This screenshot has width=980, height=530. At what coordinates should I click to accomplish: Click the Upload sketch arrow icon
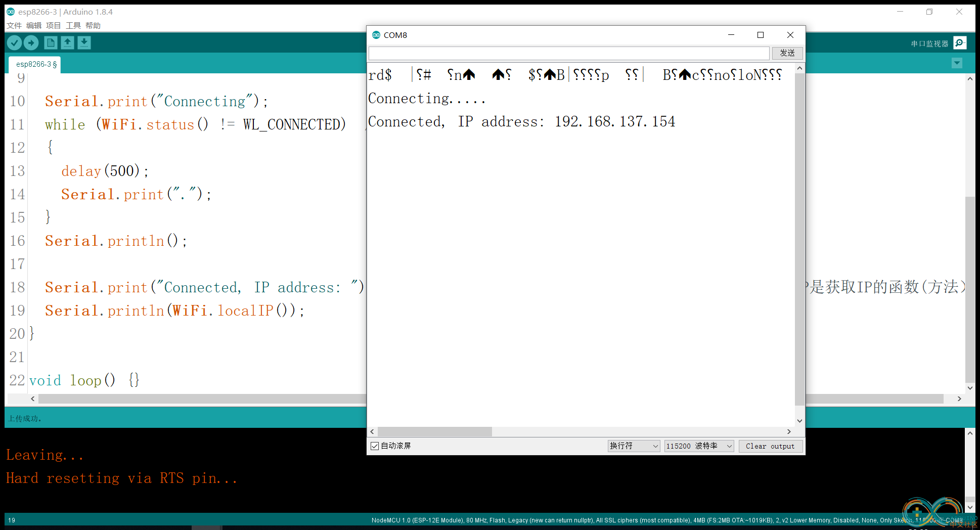pyautogui.click(x=31, y=43)
